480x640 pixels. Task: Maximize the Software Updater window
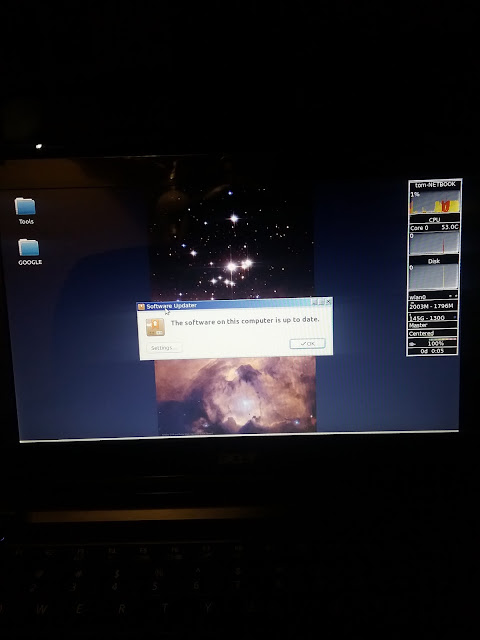point(322,302)
